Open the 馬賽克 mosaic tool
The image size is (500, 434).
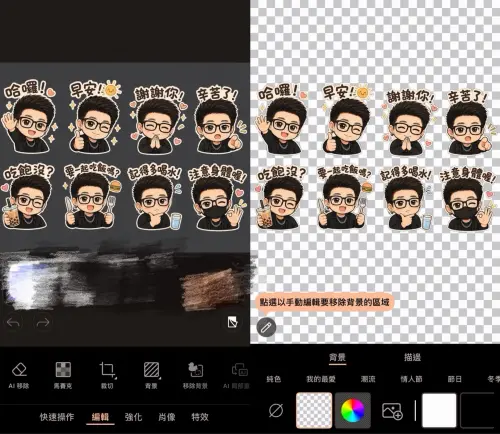(63, 375)
